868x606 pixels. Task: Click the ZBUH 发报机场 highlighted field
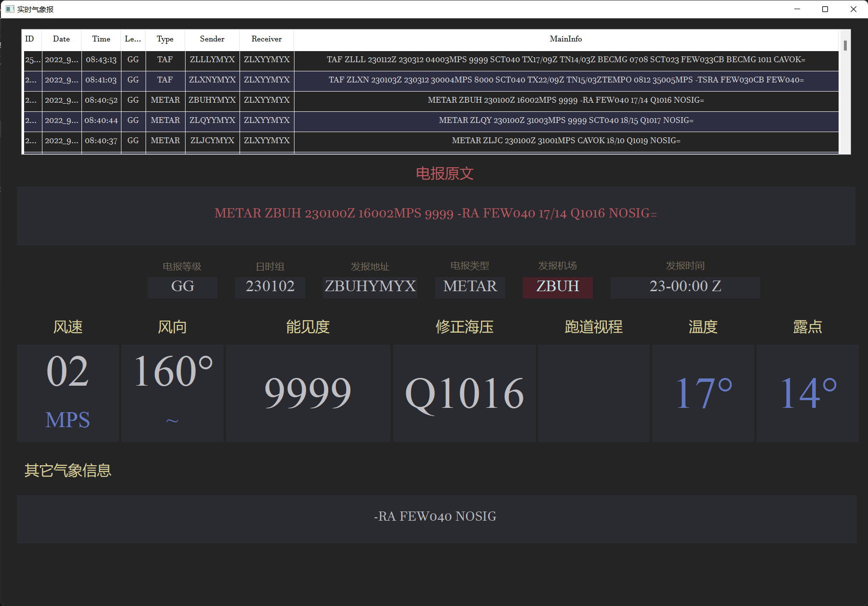[558, 287]
